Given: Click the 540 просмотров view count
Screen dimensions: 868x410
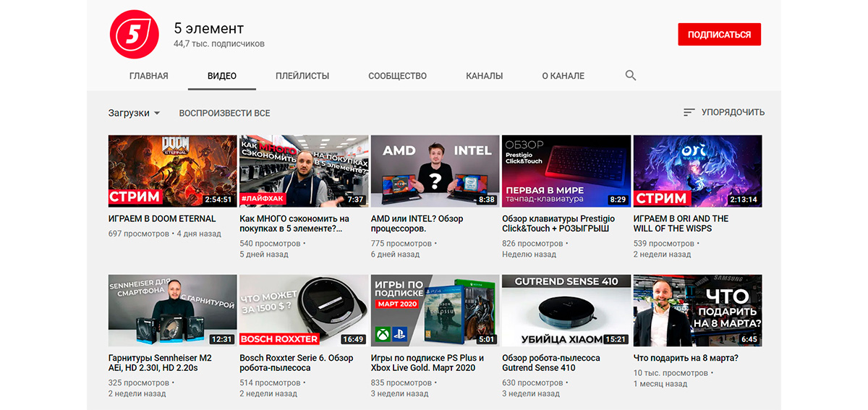Looking at the screenshot, I should (270, 244).
